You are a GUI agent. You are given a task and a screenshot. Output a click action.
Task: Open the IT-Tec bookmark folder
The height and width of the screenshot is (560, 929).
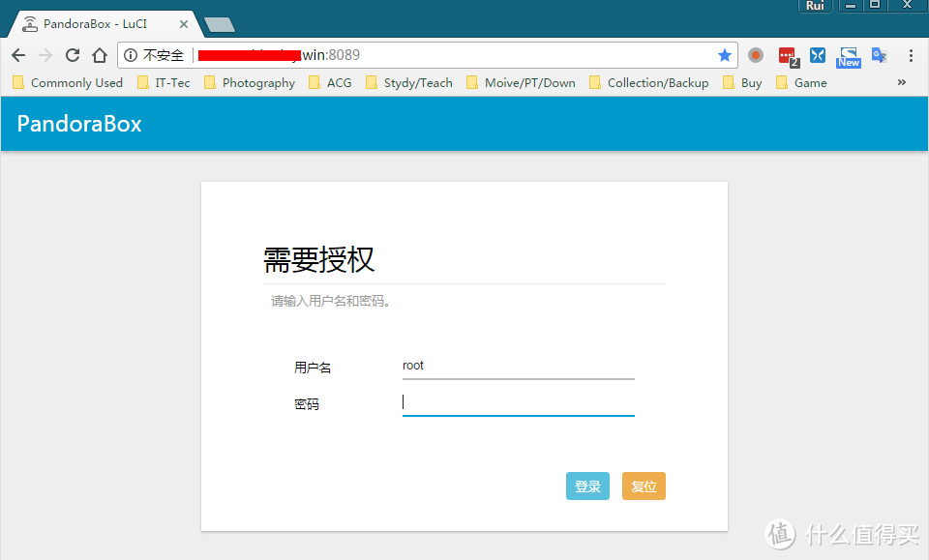[x=164, y=83]
